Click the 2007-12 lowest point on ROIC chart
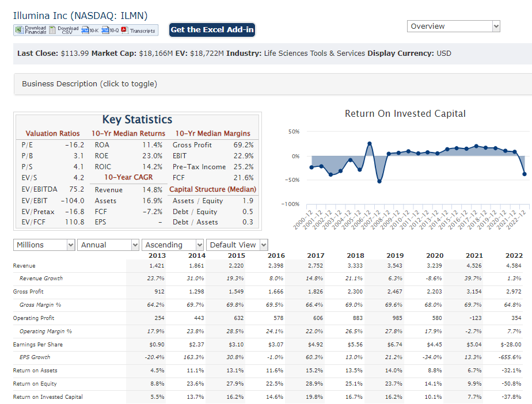The height and width of the screenshot is (404, 532). tap(379, 181)
